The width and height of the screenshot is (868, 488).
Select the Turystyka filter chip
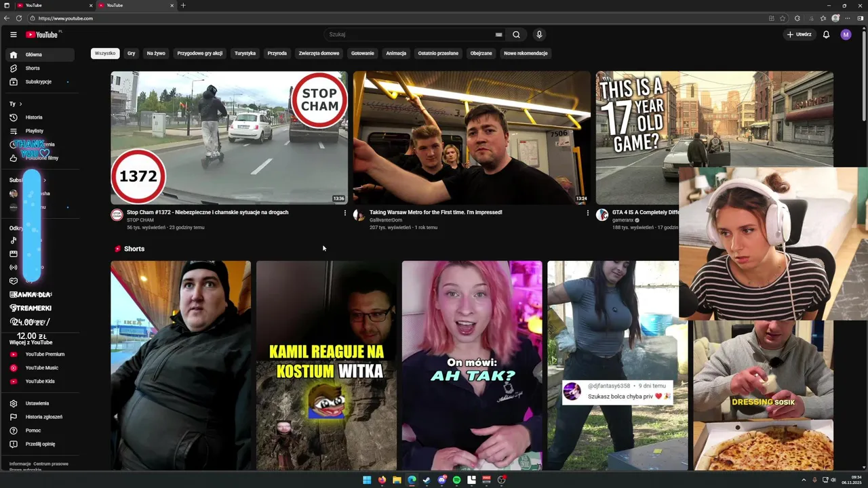245,53
